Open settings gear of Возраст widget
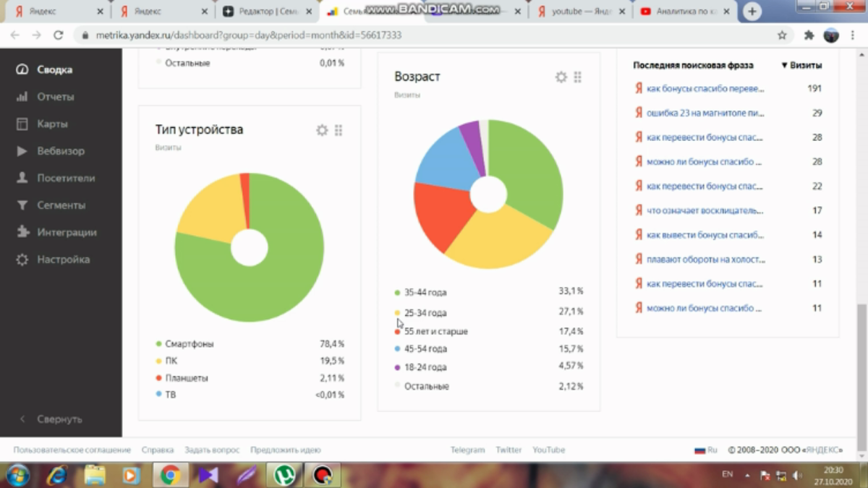The height and width of the screenshot is (488, 868). 561,77
